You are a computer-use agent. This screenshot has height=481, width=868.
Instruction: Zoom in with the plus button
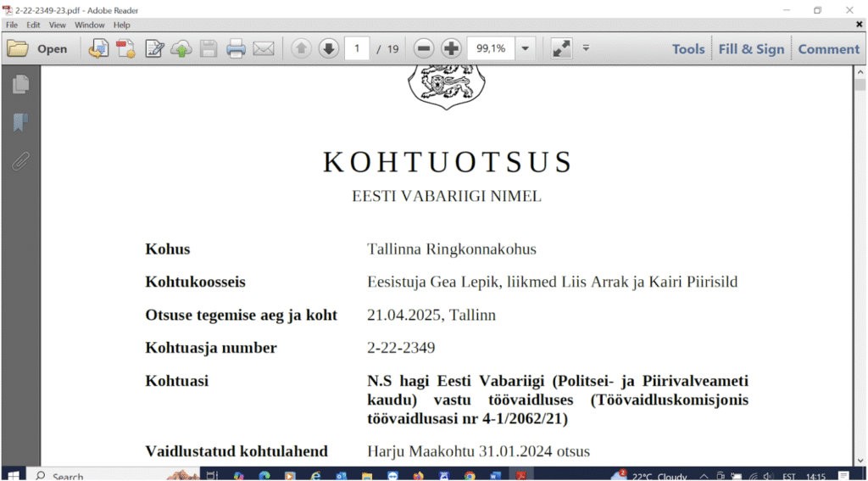coord(451,48)
